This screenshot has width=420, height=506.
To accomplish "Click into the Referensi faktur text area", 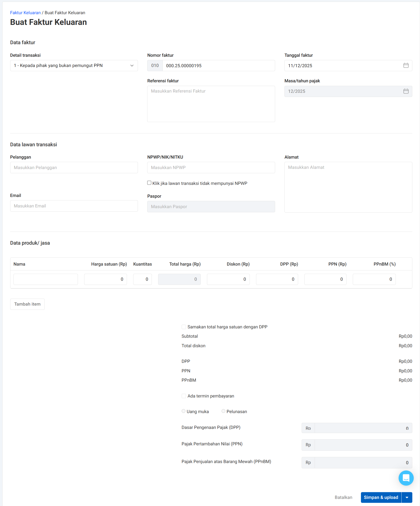I will point(211,104).
